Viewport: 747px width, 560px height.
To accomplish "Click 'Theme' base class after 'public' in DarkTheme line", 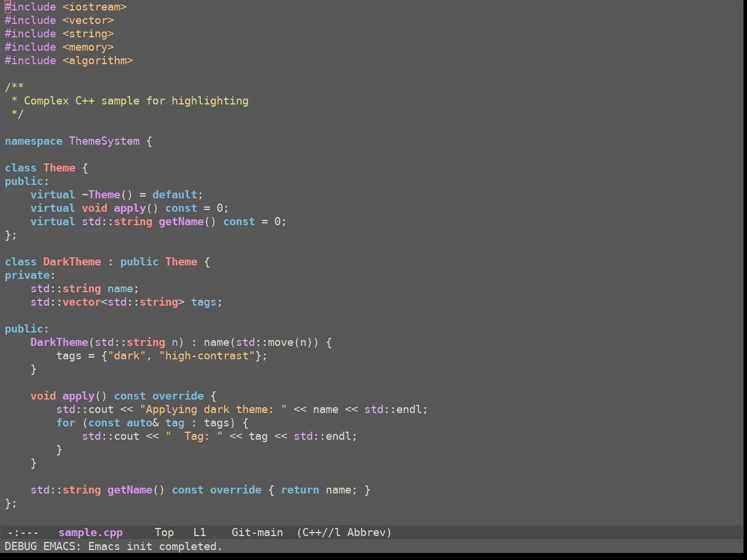I will [x=181, y=262].
